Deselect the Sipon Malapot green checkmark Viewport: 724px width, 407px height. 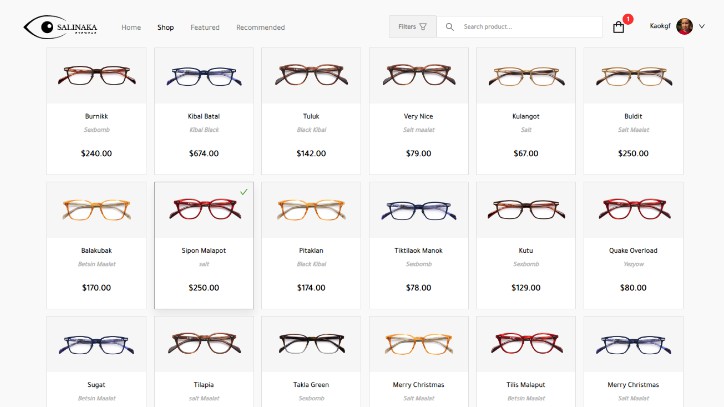(x=244, y=191)
